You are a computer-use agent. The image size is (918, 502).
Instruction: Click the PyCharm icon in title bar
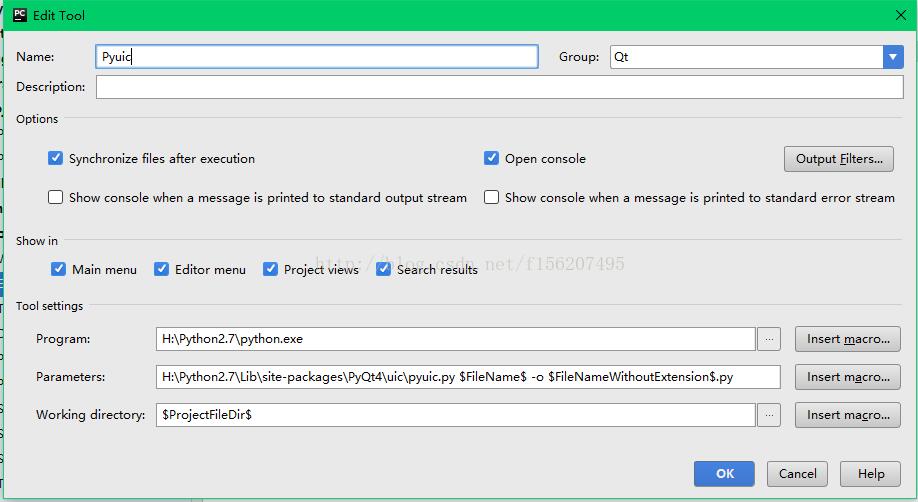20,15
